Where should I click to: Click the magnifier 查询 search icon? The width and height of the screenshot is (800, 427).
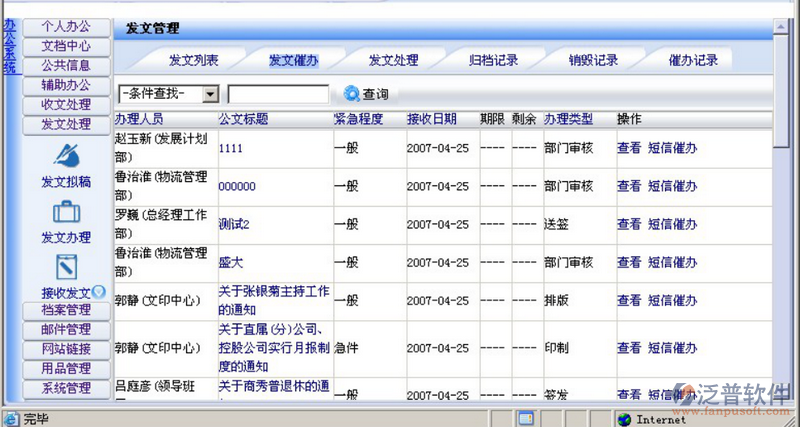pyautogui.click(x=351, y=94)
